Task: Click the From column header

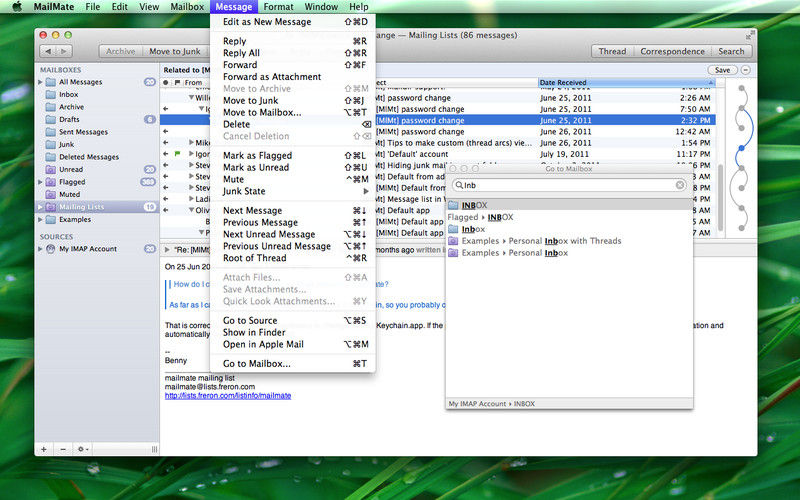Action: [x=193, y=83]
